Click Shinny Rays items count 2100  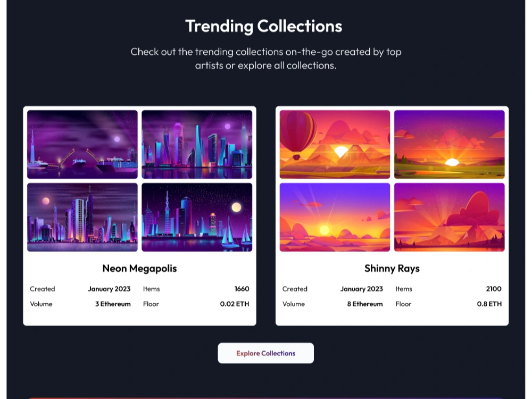pos(494,289)
